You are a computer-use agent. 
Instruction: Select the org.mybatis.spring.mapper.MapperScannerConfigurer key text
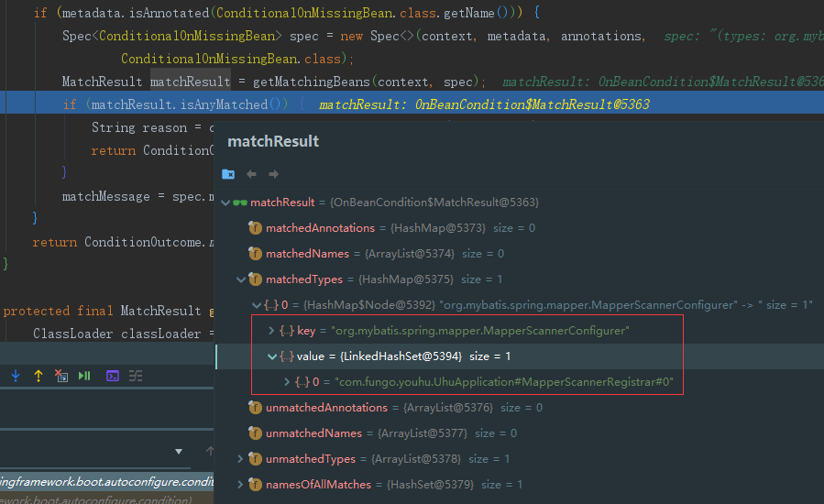point(479,331)
